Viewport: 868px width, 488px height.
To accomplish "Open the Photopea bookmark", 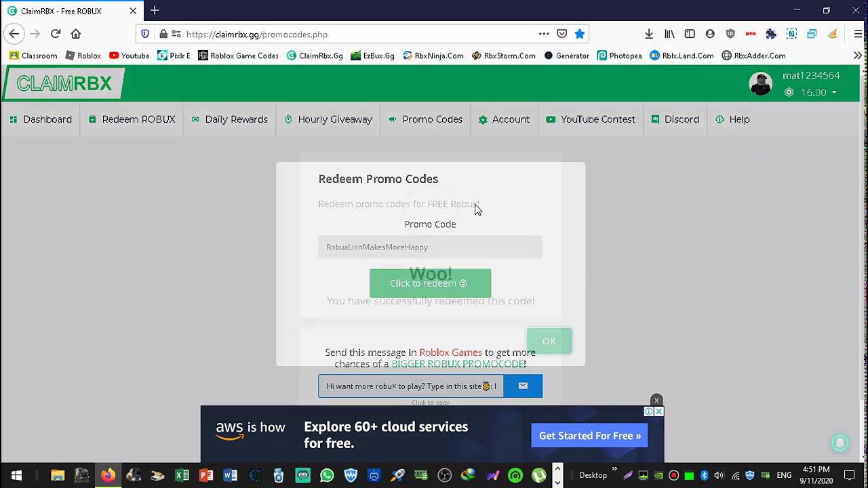I will [x=619, y=56].
